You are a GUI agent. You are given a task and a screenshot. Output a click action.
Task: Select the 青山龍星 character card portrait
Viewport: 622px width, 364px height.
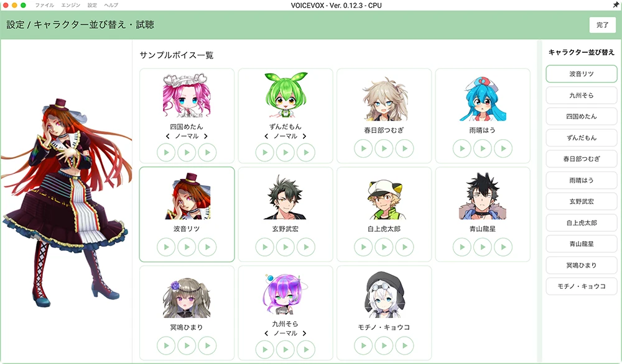[483, 197]
